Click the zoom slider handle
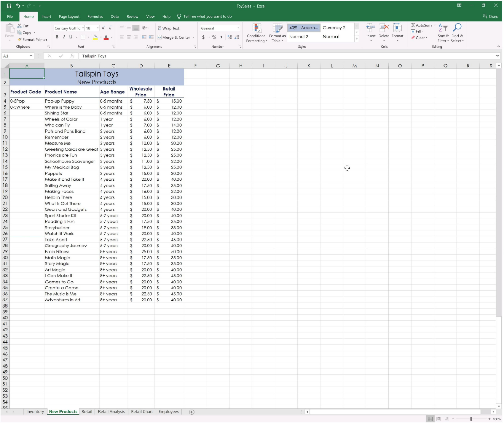Screen dimensions: 504x423 [x=471, y=419]
